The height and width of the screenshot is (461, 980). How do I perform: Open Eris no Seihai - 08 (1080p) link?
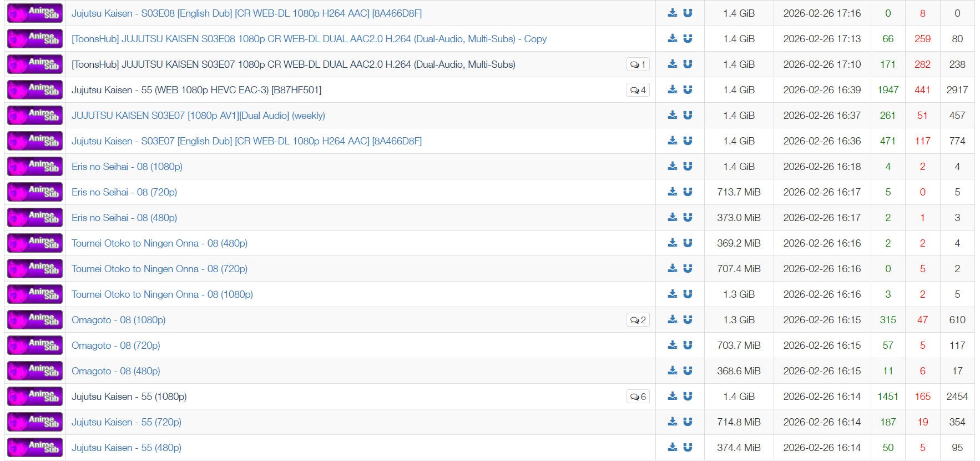tap(127, 167)
